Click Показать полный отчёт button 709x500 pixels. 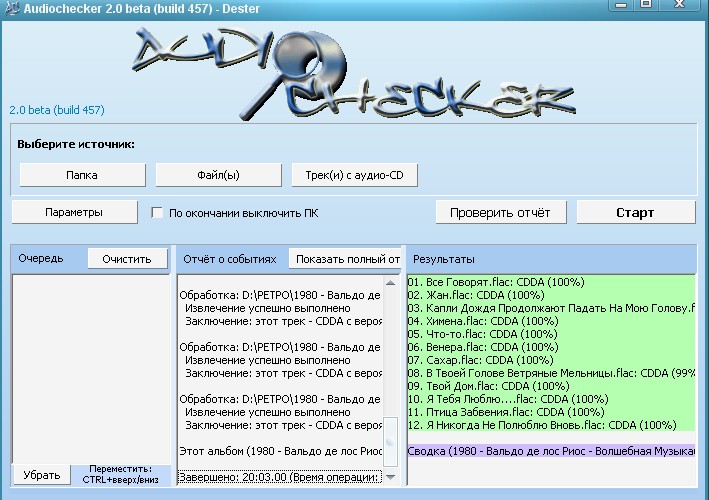click(346, 259)
